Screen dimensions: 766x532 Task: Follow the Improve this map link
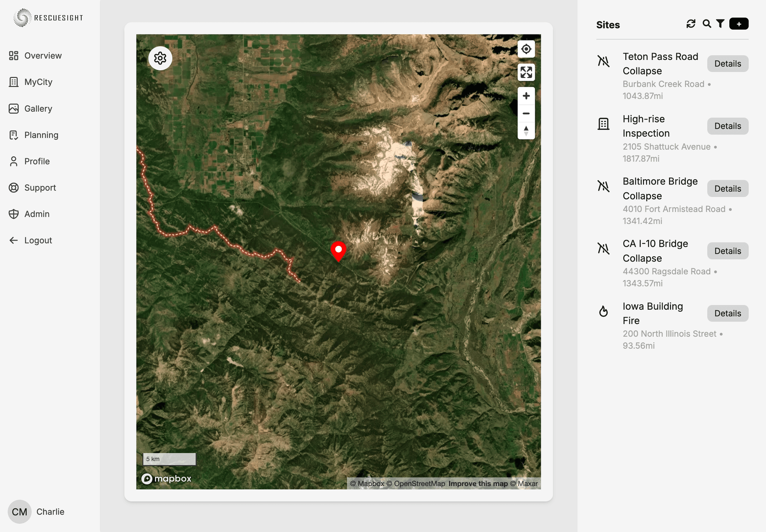478,484
